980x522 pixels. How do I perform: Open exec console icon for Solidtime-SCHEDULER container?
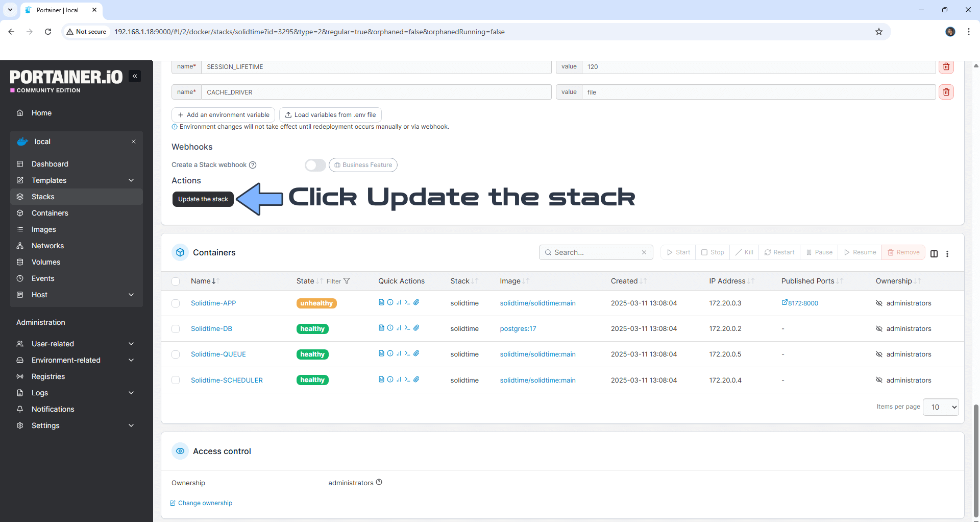point(407,379)
